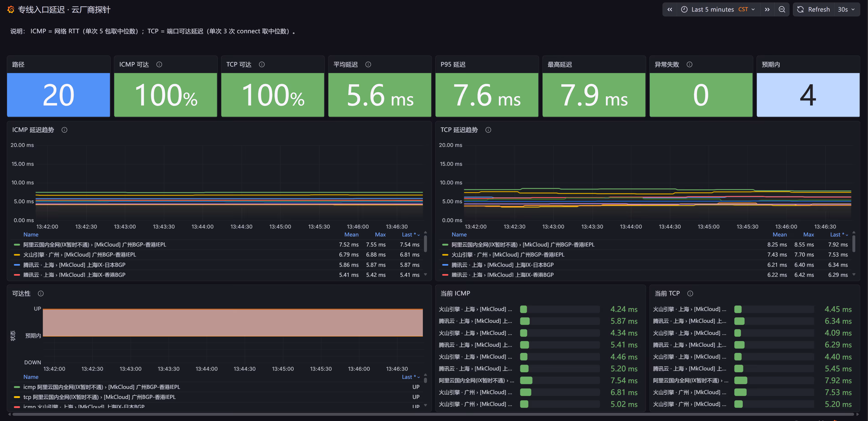868x421 pixels.
Task: Shift time range backward with double-left arrows
Action: pos(670,9)
